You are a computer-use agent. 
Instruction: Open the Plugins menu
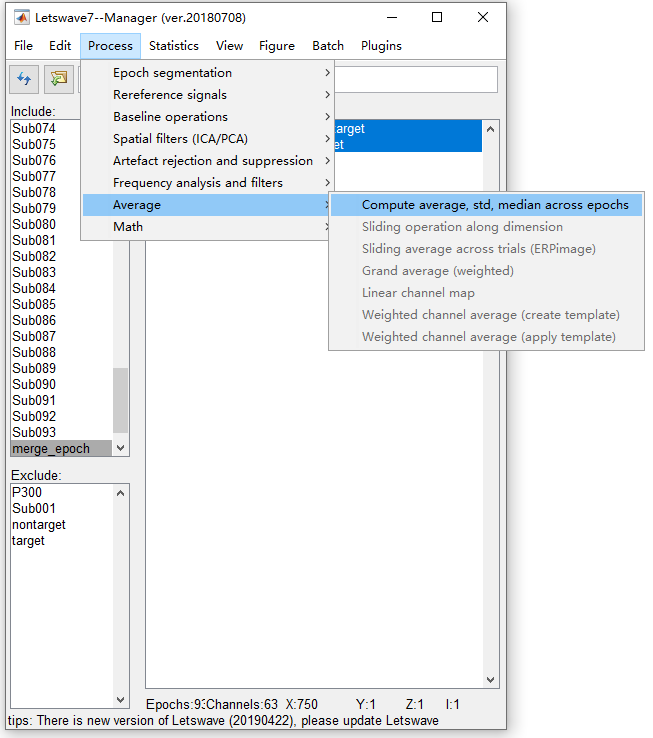coord(381,46)
